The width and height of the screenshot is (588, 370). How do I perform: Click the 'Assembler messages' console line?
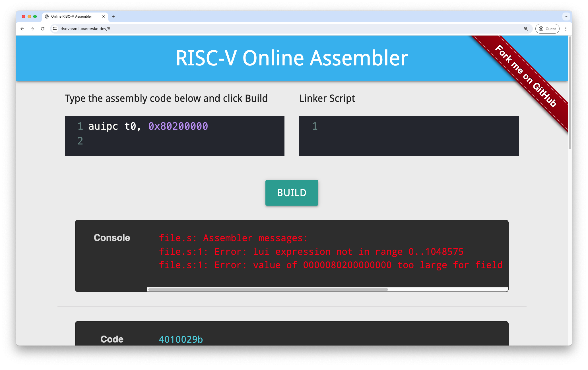pyautogui.click(x=233, y=238)
